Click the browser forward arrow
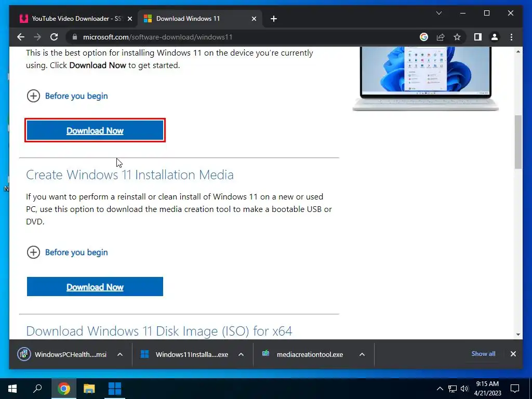 pos(37,37)
